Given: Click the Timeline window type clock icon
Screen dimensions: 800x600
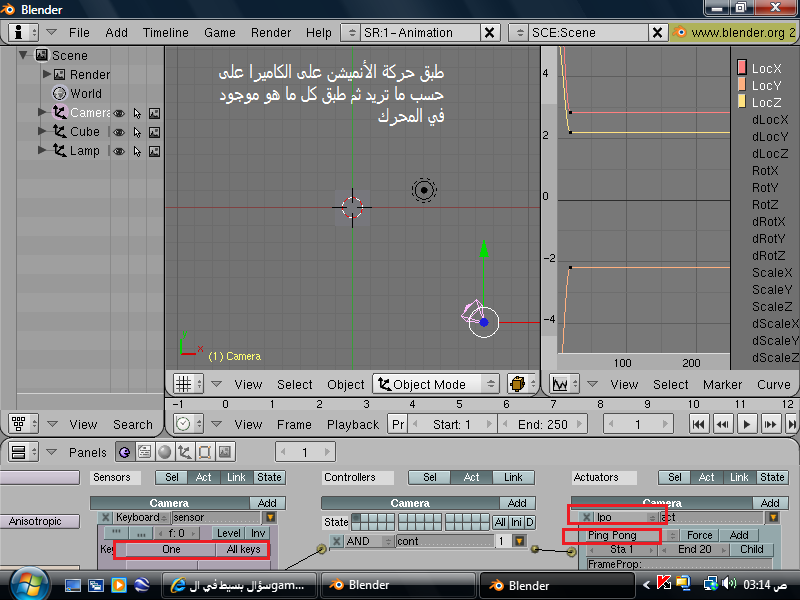Looking at the screenshot, I should (x=188, y=424).
